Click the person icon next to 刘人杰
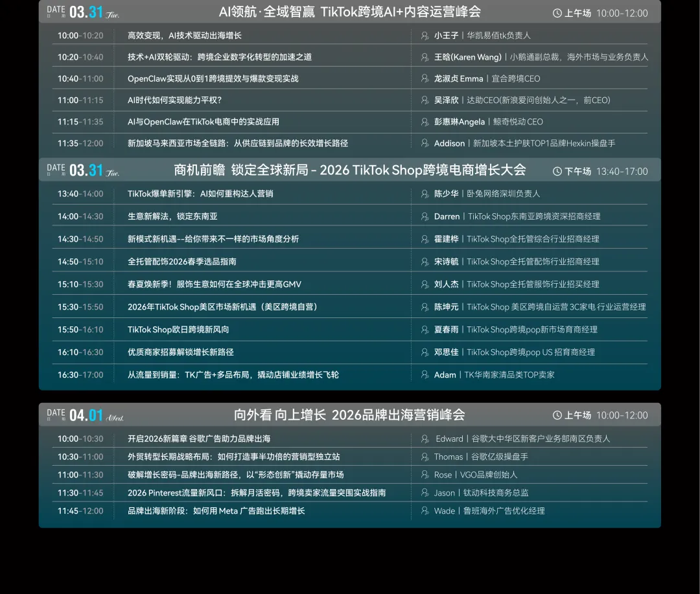 coord(425,284)
